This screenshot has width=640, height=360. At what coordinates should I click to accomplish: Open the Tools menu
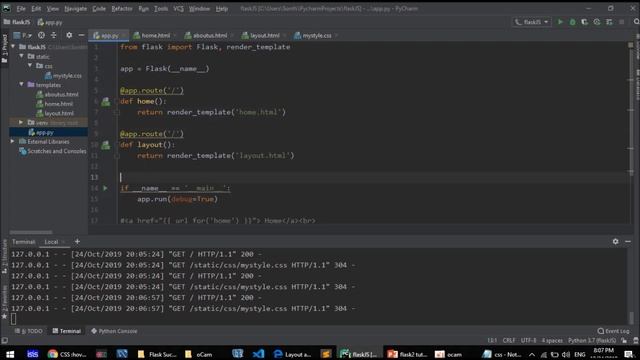click(161, 9)
